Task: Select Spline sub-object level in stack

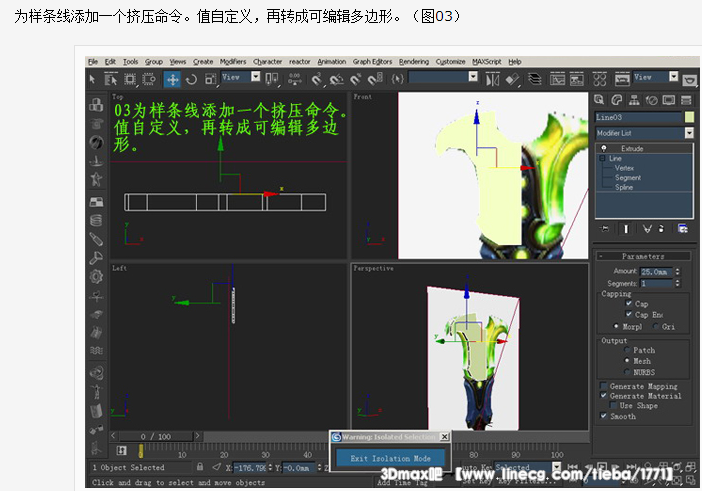Action: [624, 187]
